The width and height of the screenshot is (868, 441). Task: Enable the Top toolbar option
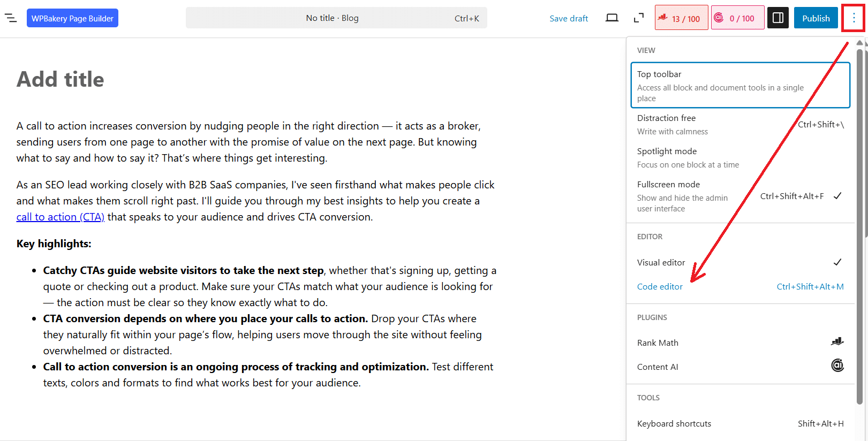(x=741, y=86)
